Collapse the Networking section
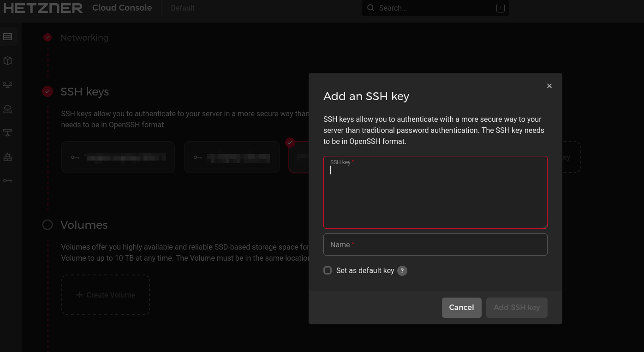This screenshot has width=644, height=352. pos(84,37)
